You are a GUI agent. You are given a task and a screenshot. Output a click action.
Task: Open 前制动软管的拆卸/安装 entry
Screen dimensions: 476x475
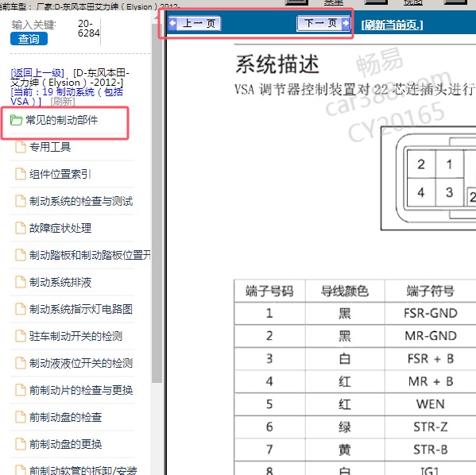click(83, 470)
